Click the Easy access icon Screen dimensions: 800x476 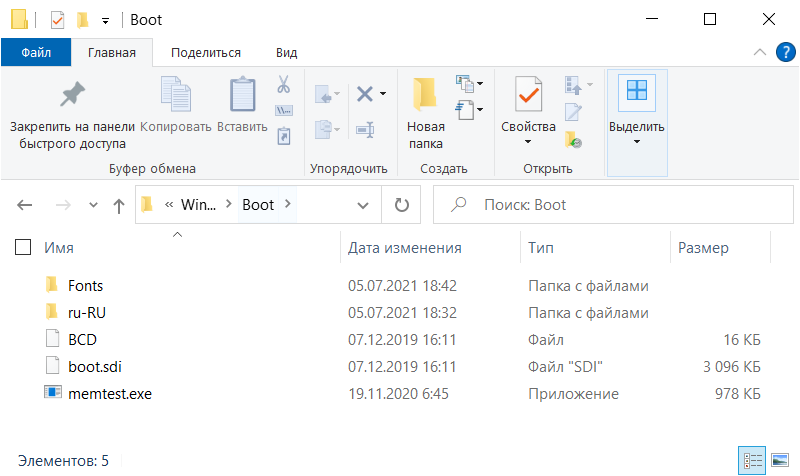point(464,109)
